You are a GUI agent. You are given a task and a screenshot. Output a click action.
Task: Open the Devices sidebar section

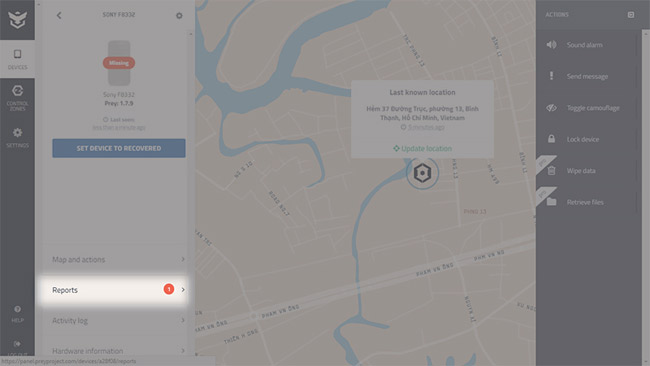coord(17,59)
